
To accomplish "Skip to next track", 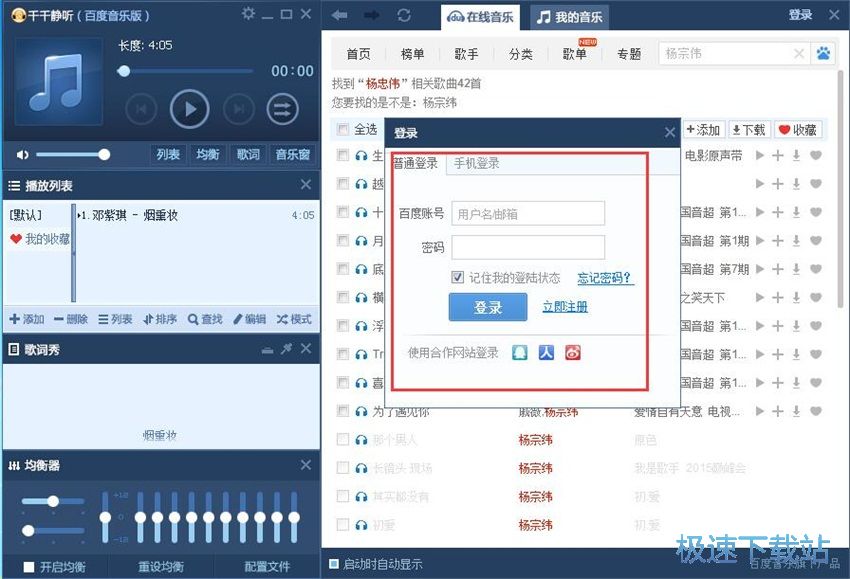I will click(x=239, y=109).
